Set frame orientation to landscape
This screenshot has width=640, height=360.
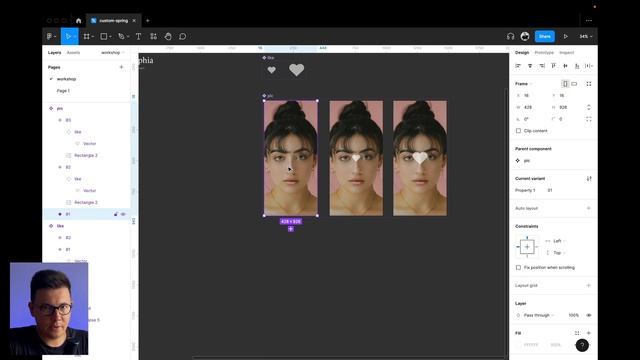click(574, 84)
